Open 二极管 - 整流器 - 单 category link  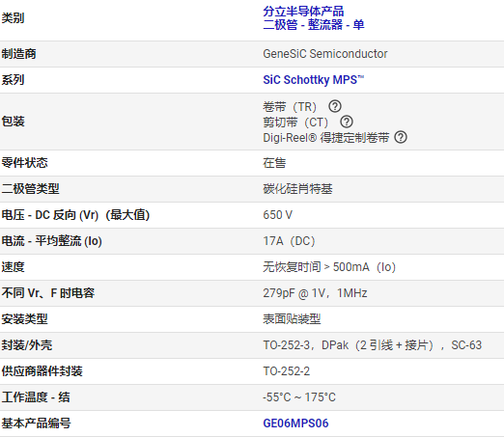point(314,25)
